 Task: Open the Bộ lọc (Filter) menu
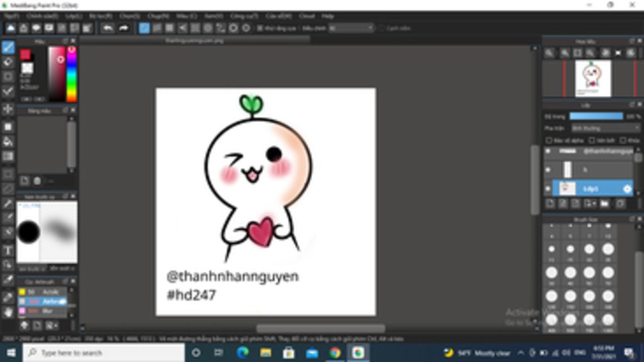point(101,16)
